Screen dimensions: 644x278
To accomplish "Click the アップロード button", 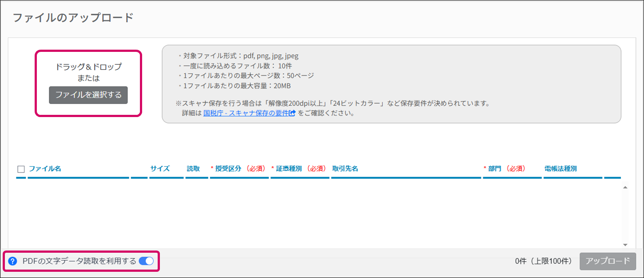I will point(608,261).
